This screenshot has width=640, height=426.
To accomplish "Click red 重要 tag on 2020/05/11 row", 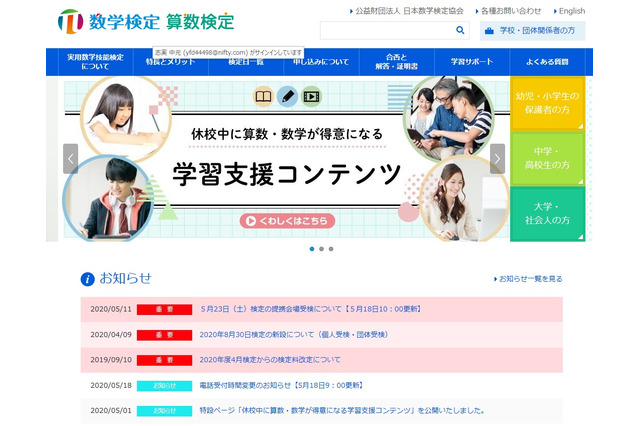I will (164, 309).
